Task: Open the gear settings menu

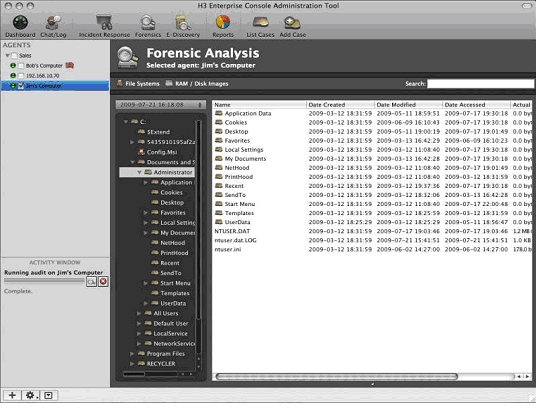Action: (x=31, y=395)
